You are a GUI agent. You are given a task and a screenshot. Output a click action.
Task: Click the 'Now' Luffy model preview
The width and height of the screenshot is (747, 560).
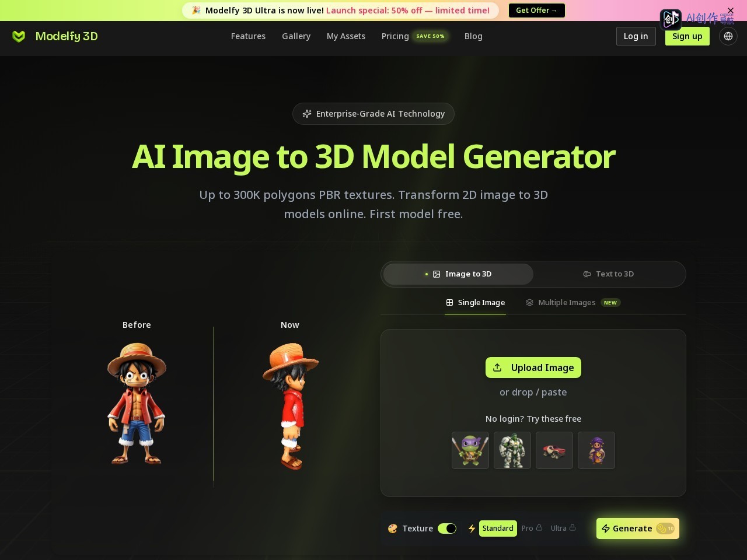pyautogui.click(x=290, y=406)
